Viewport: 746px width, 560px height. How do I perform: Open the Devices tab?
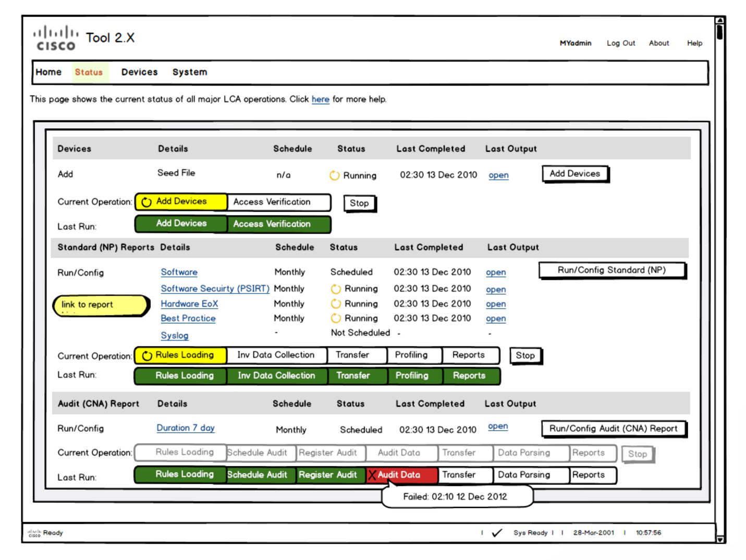(x=139, y=72)
